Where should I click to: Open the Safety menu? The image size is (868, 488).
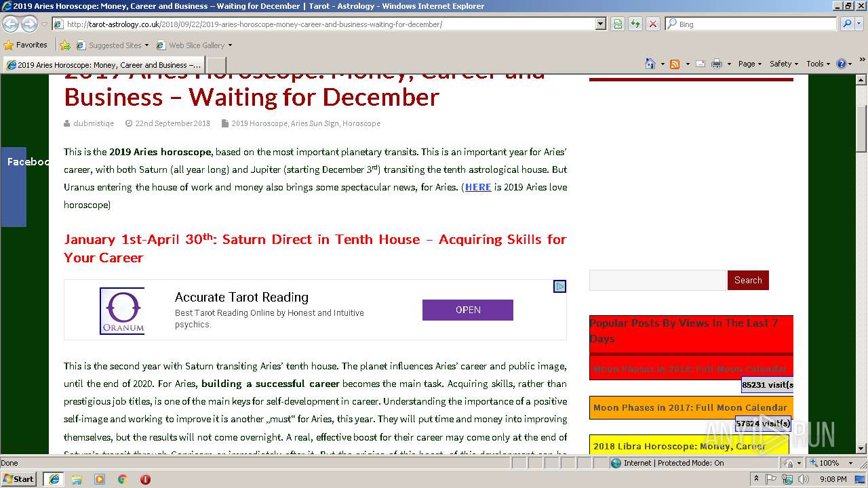point(783,64)
